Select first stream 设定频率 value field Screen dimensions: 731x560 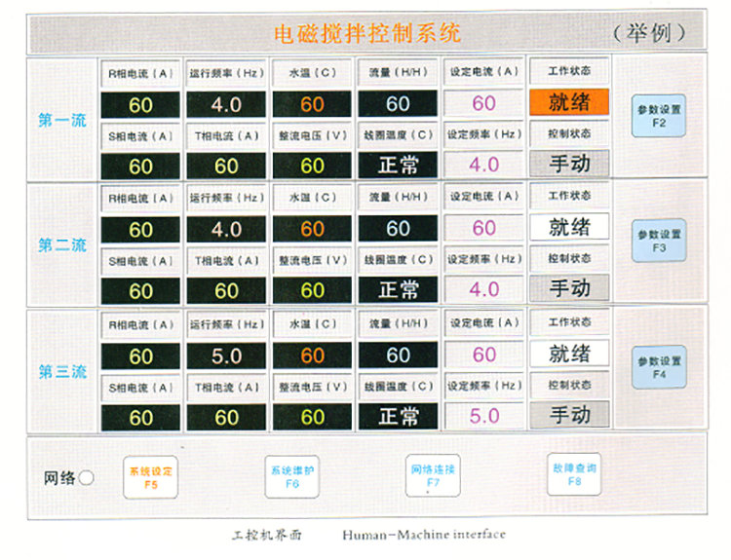pos(483,165)
